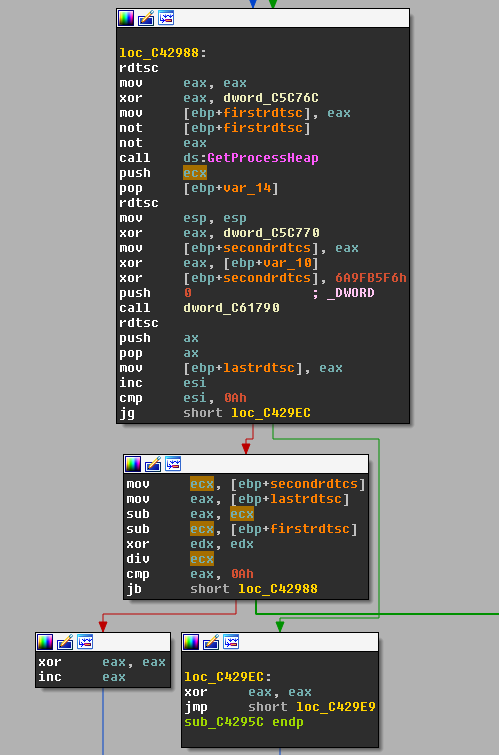The image size is (499, 755).
Task: Click the color icon on the inc eax block
Action: [x=45, y=642]
